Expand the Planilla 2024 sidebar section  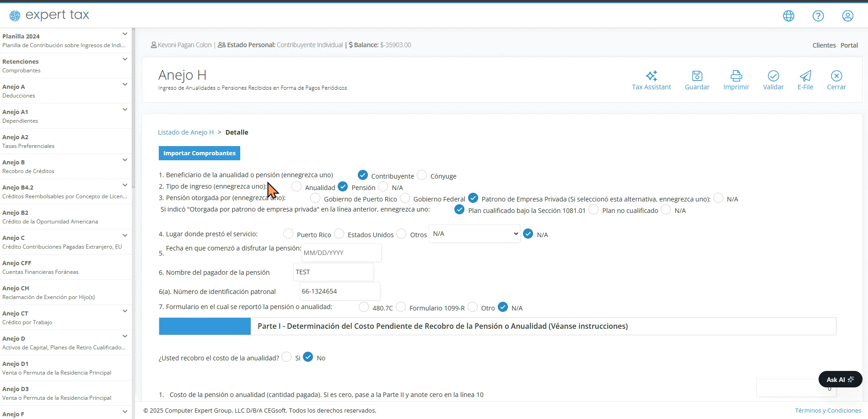125,34
